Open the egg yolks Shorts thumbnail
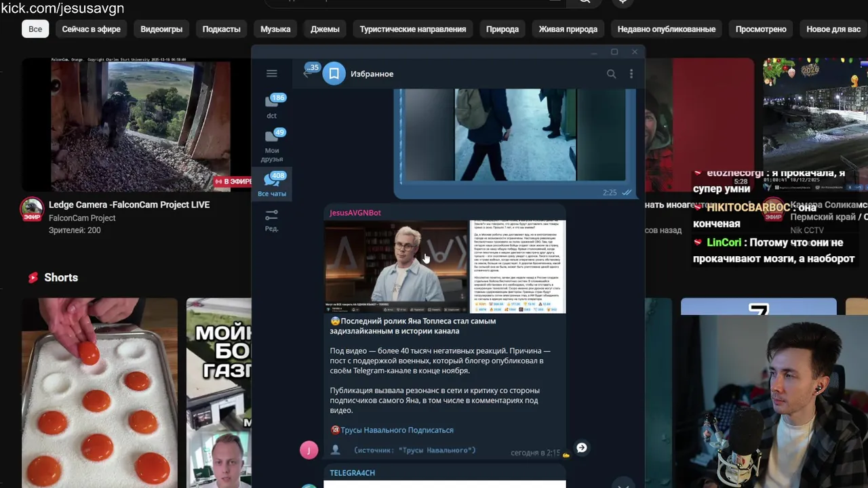This screenshot has width=868, height=488. pos(100,393)
